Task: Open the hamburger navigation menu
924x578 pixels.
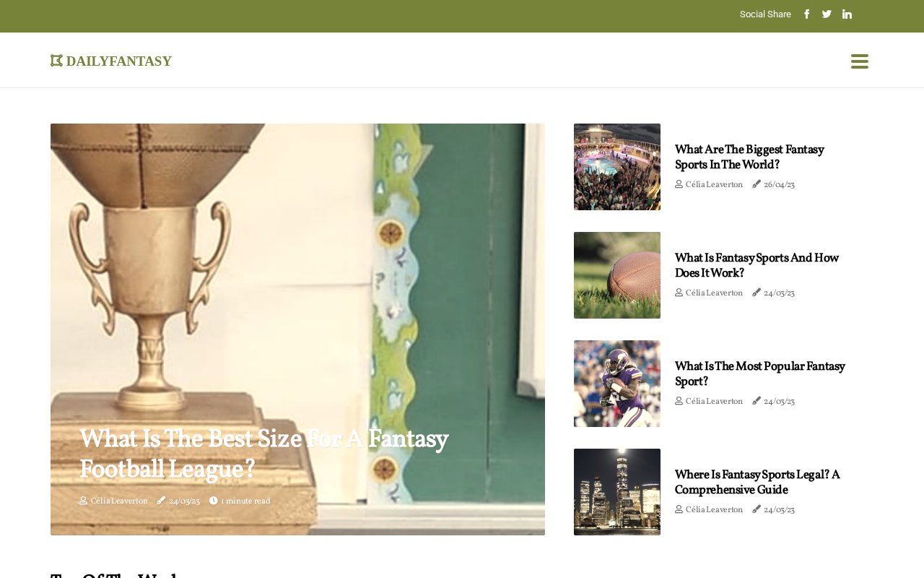Action: point(860,61)
